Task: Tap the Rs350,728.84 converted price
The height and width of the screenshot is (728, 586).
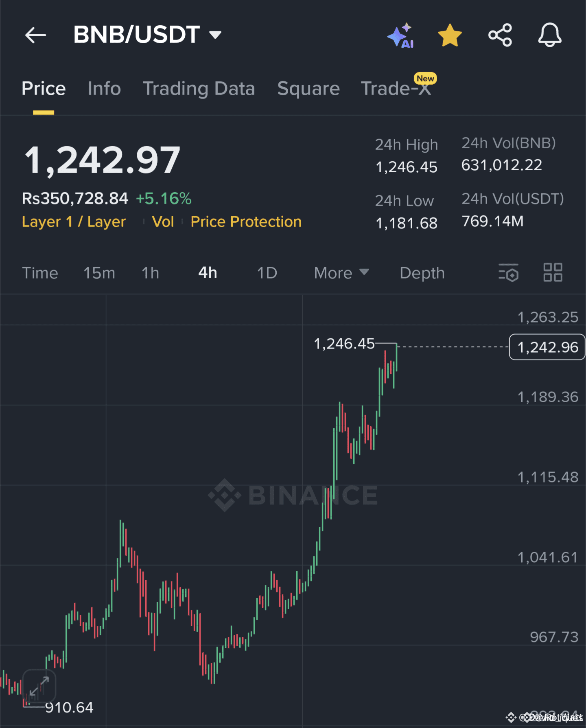Action: click(75, 199)
